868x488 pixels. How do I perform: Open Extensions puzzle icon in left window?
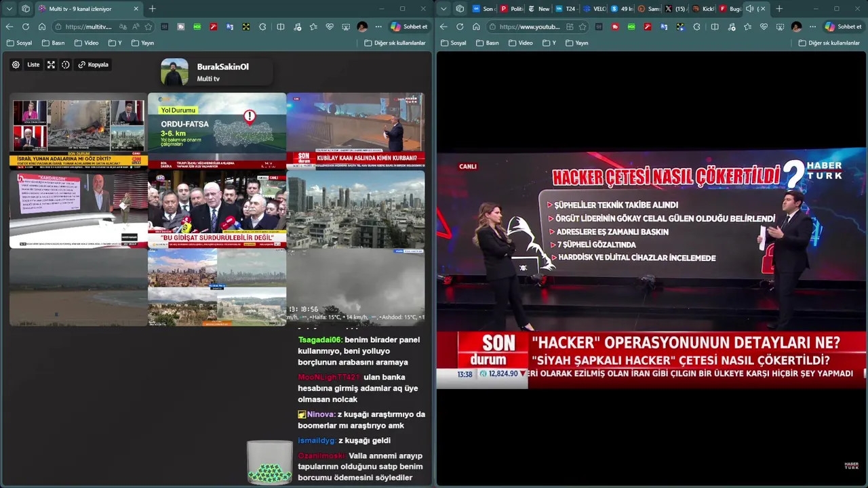pyautogui.click(x=262, y=26)
